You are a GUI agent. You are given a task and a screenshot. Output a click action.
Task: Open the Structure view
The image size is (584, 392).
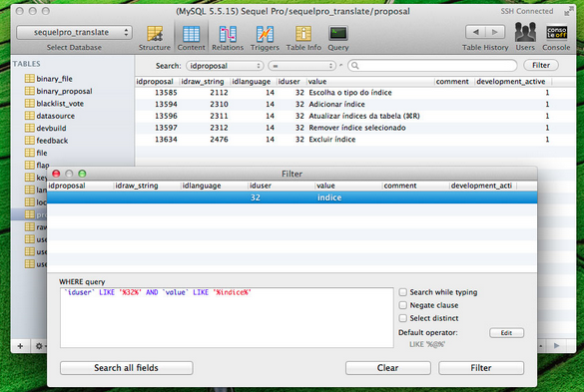click(x=154, y=38)
